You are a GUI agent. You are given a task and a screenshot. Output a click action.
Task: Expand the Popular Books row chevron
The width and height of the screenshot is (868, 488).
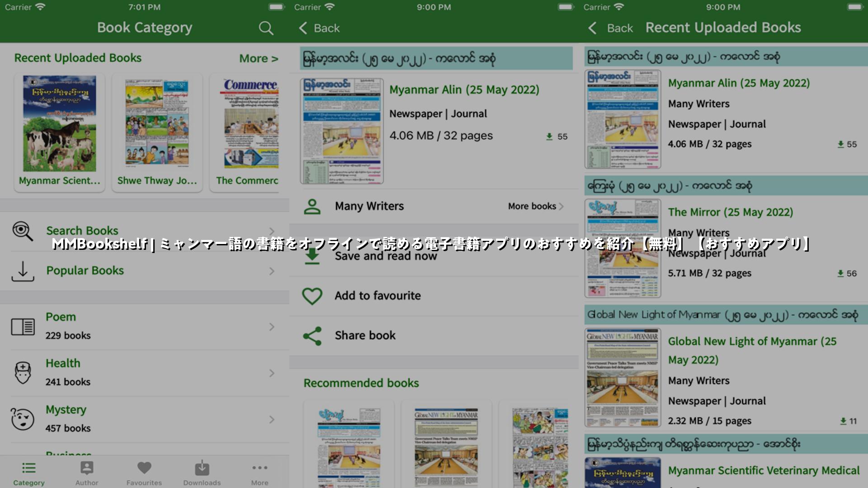click(x=272, y=271)
